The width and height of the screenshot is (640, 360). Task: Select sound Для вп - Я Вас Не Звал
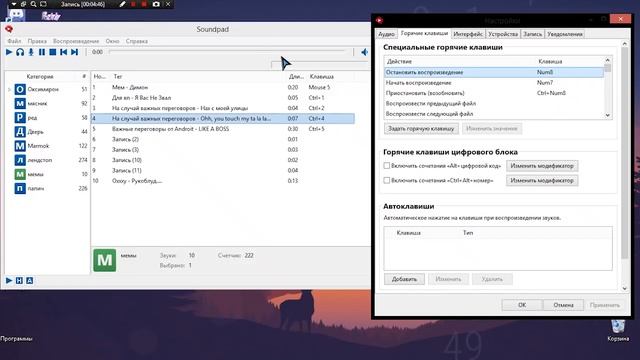[222, 98]
